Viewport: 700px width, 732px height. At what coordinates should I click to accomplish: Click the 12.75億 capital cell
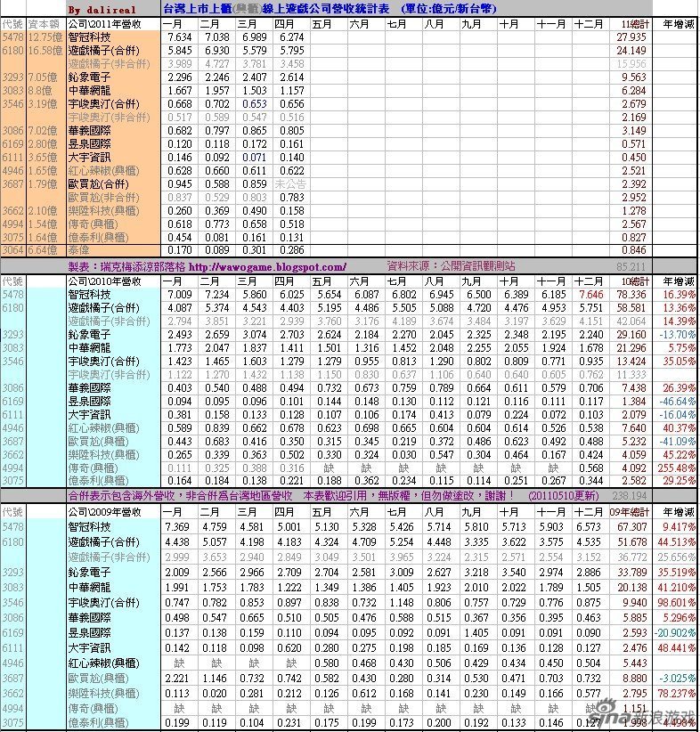coord(45,37)
